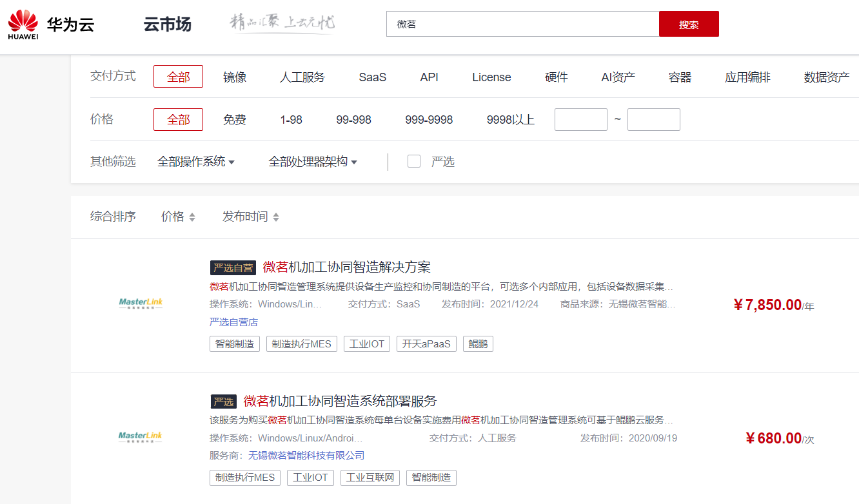The image size is (859, 504).
Task: Select 全部 under 交付方式
Action: 178,77
